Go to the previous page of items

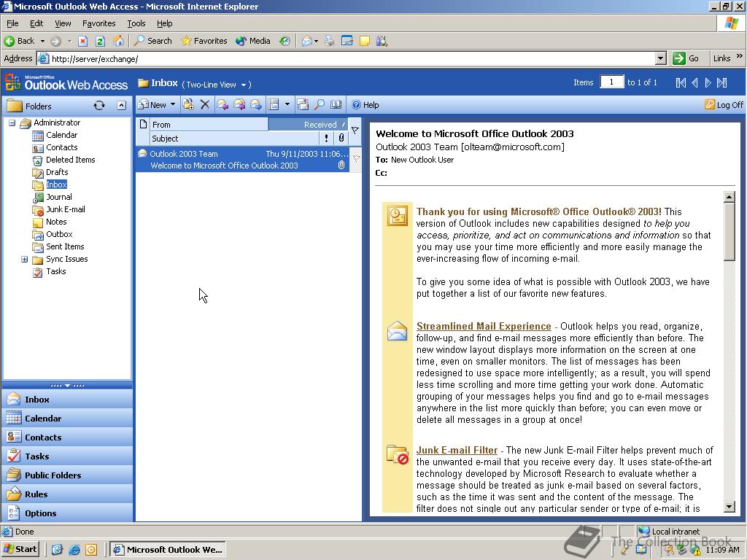click(x=694, y=83)
